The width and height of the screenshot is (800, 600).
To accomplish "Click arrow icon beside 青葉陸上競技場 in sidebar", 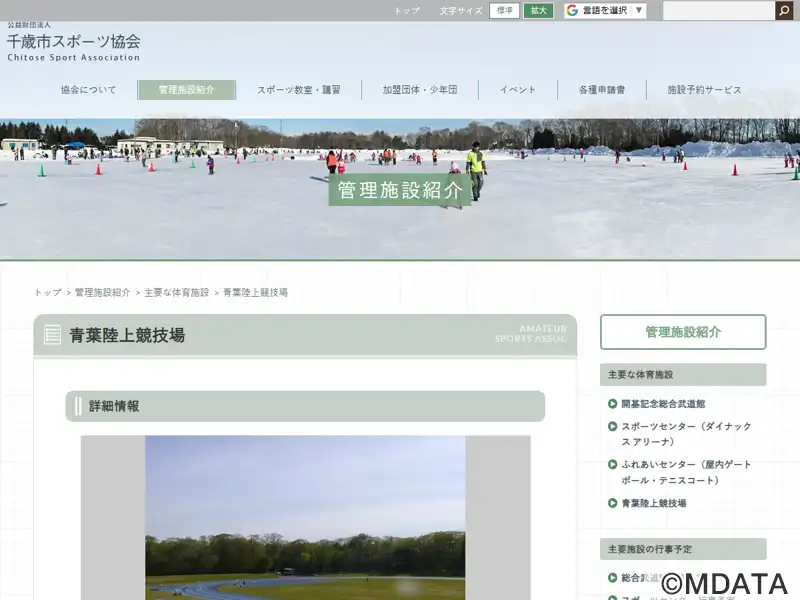I will pyautogui.click(x=612, y=503).
